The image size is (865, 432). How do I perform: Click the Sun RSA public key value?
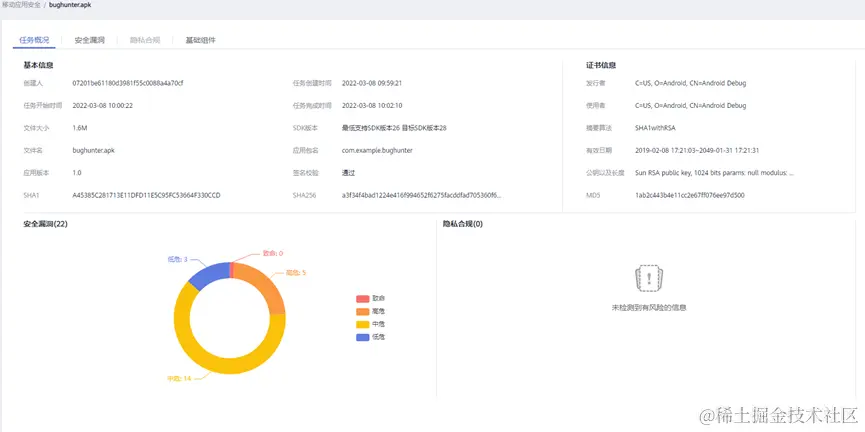coord(714,173)
